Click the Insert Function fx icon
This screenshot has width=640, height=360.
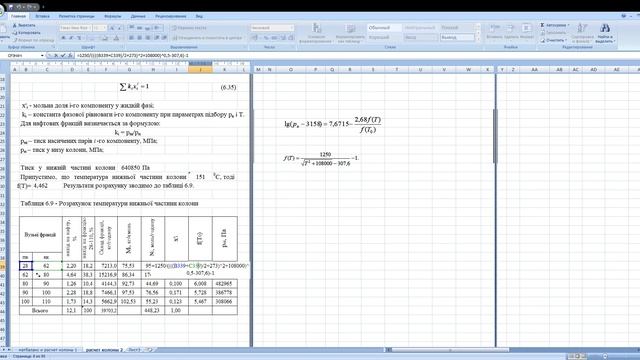tap(70, 55)
